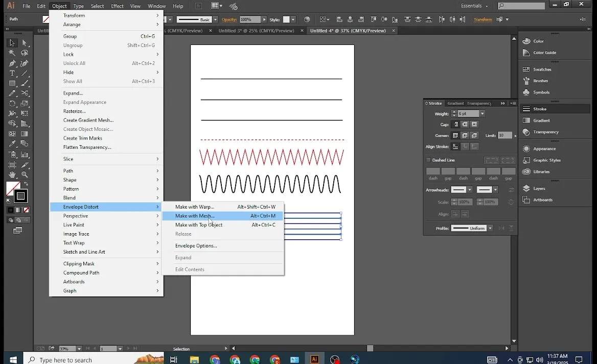597x364 pixels.
Task: Set None paint mode below fill
Action: (26, 210)
